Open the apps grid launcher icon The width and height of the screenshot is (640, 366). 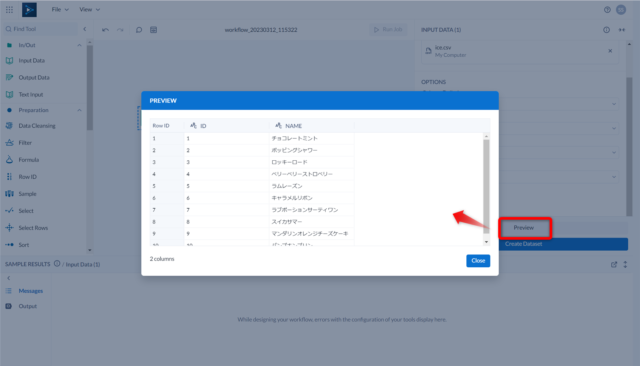pos(9,9)
